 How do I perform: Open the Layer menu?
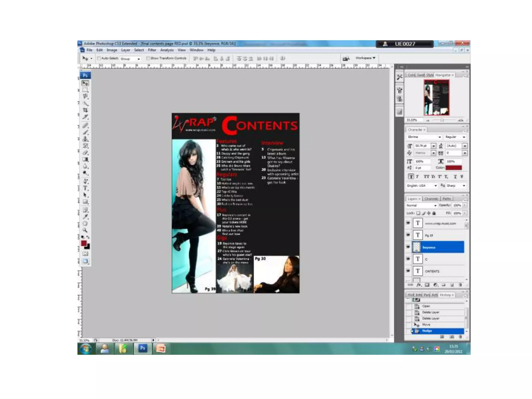point(125,50)
